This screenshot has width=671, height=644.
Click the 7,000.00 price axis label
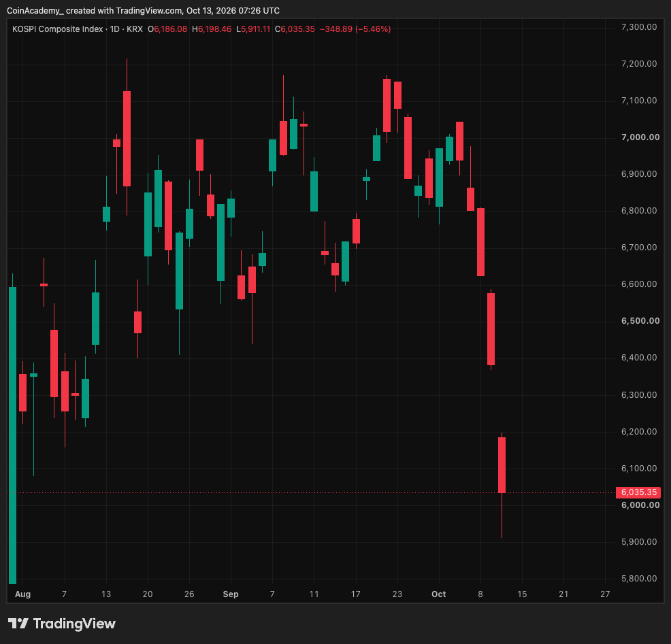[640, 137]
